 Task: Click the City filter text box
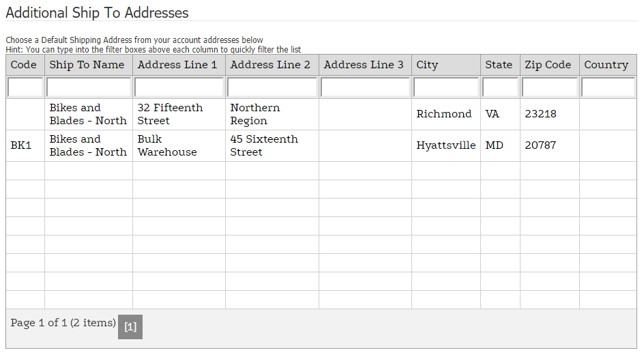pos(446,87)
